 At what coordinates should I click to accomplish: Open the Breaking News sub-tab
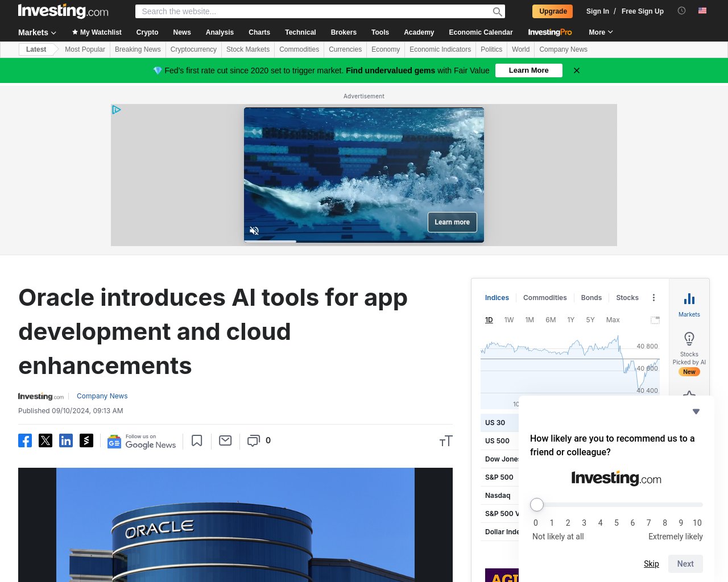coord(138,49)
